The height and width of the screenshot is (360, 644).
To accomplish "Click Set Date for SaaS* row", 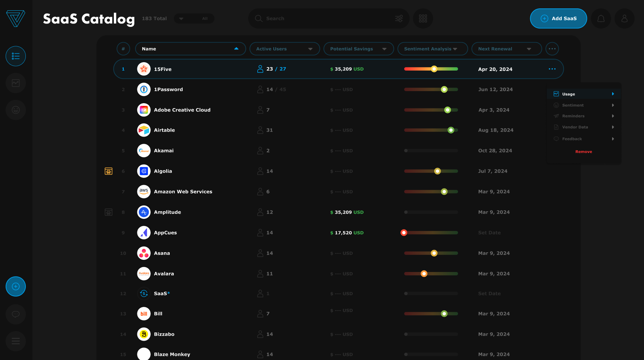I will point(489,294).
